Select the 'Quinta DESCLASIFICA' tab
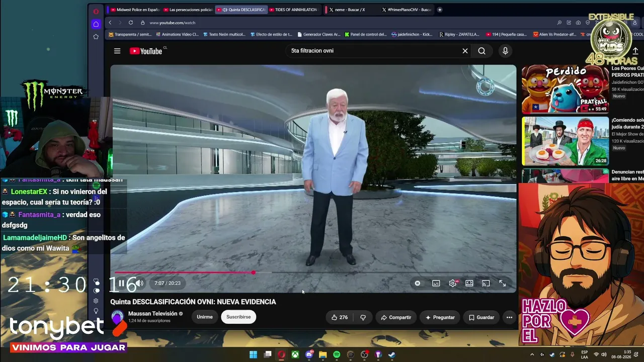Viewport: 644px width, 362px height. tap(241, 10)
